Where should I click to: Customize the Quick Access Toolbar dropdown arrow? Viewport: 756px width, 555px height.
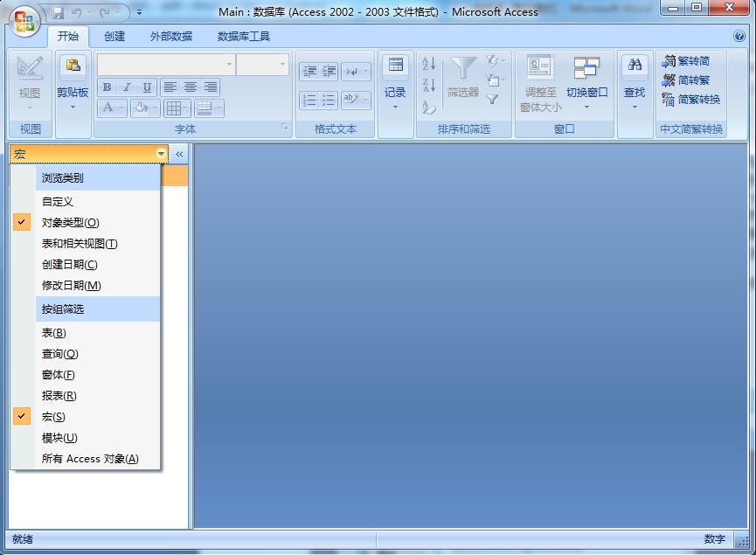pyautogui.click(x=139, y=12)
